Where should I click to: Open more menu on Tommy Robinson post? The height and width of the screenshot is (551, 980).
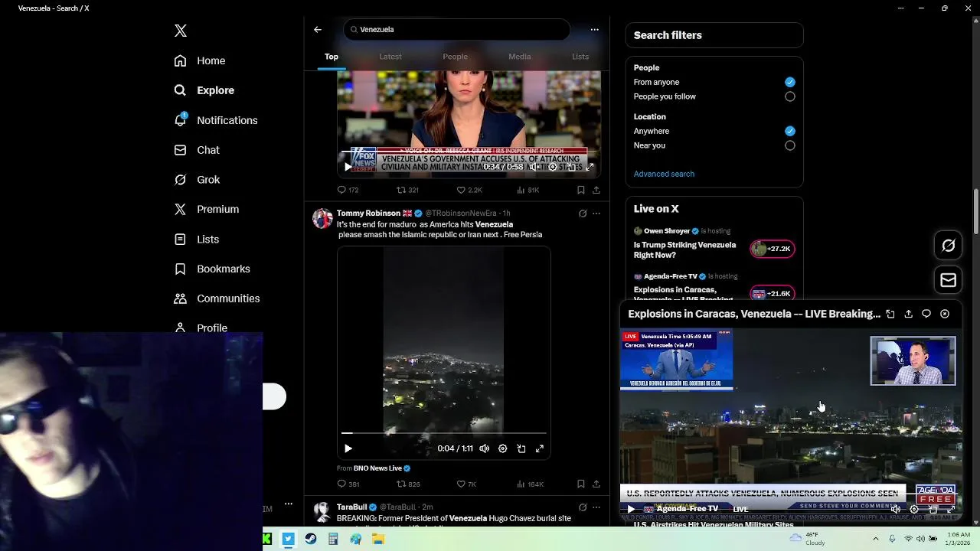coord(596,214)
